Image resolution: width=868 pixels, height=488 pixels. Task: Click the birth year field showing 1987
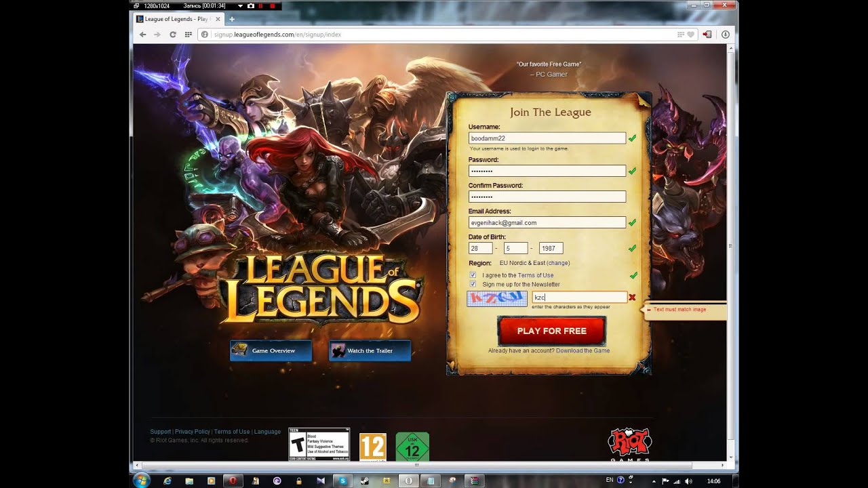(551, 248)
